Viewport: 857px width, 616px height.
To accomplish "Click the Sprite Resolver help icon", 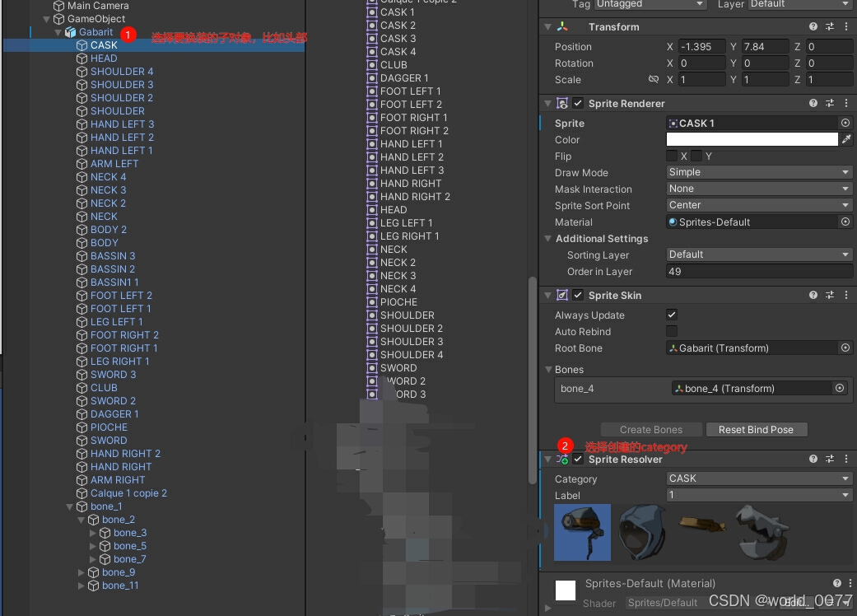I will (x=813, y=459).
